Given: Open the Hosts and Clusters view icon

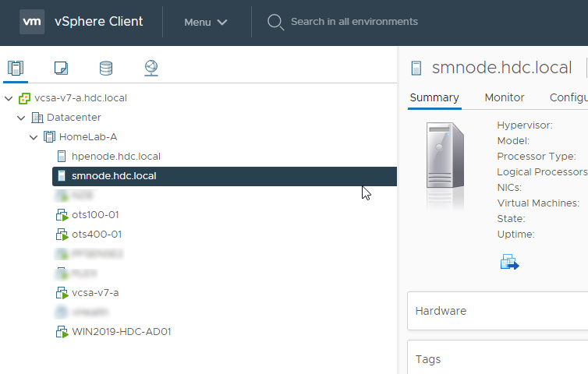Looking at the screenshot, I should (16, 69).
